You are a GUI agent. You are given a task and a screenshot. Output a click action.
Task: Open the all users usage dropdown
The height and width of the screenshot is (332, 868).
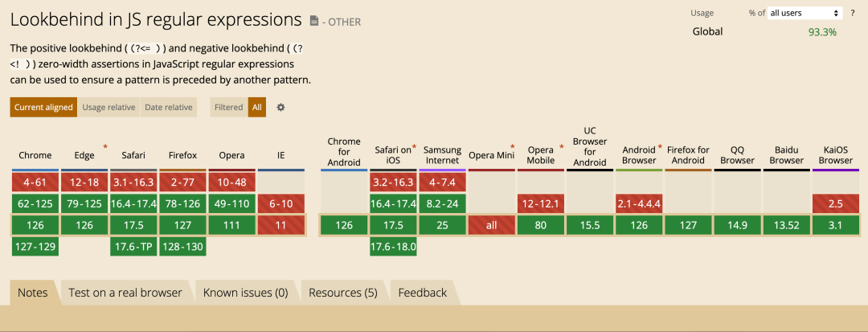pyautogui.click(x=805, y=13)
